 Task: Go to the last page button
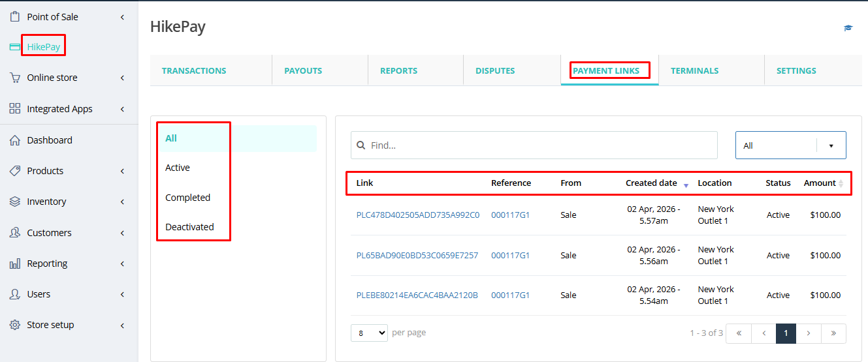(833, 333)
